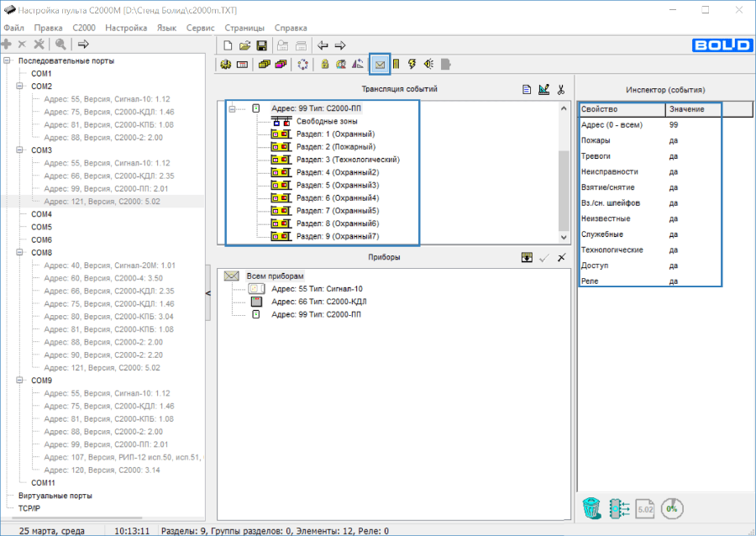Save configuration with the floppy disk icon
Image resolution: width=756 pixels, height=536 pixels.
262,45
